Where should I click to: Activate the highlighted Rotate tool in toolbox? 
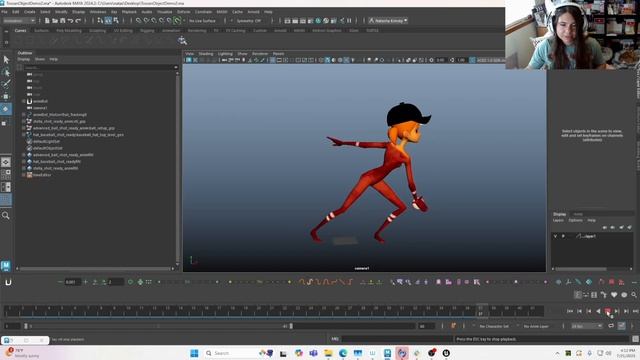(x=6, y=109)
